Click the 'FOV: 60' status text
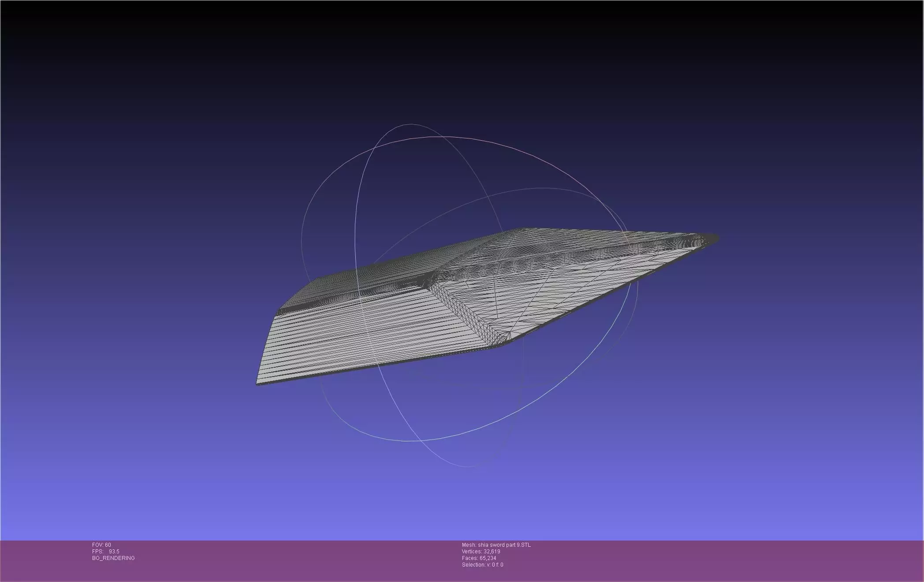 click(x=101, y=545)
